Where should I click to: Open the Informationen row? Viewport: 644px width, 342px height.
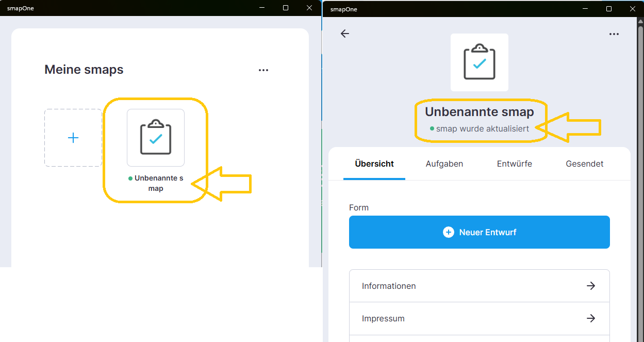480,286
